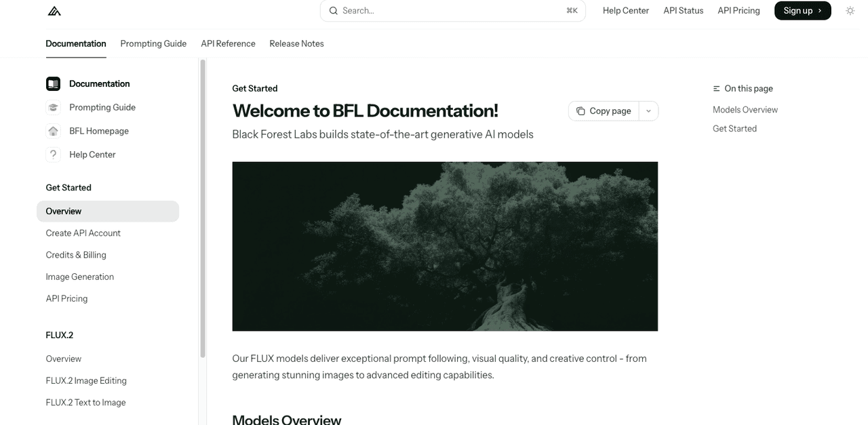This screenshot has width=868, height=425.
Task: Click the BFL Homepage house icon
Action: [x=53, y=131]
